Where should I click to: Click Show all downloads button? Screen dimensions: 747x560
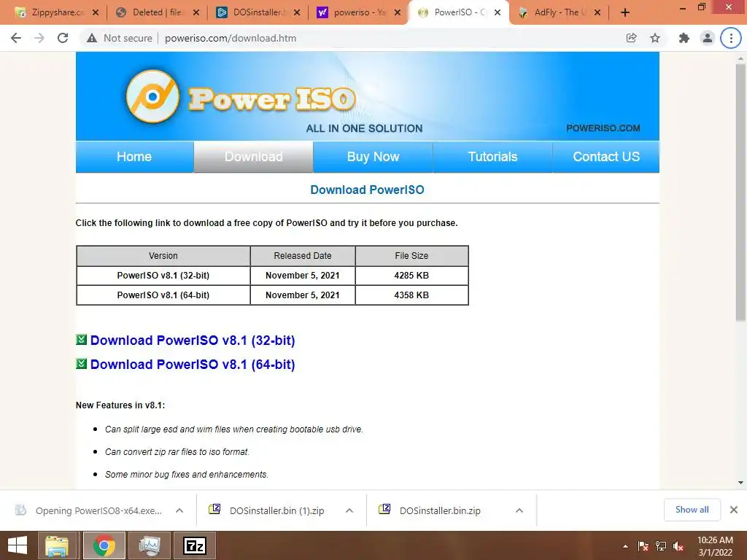(x=692, y=510)
